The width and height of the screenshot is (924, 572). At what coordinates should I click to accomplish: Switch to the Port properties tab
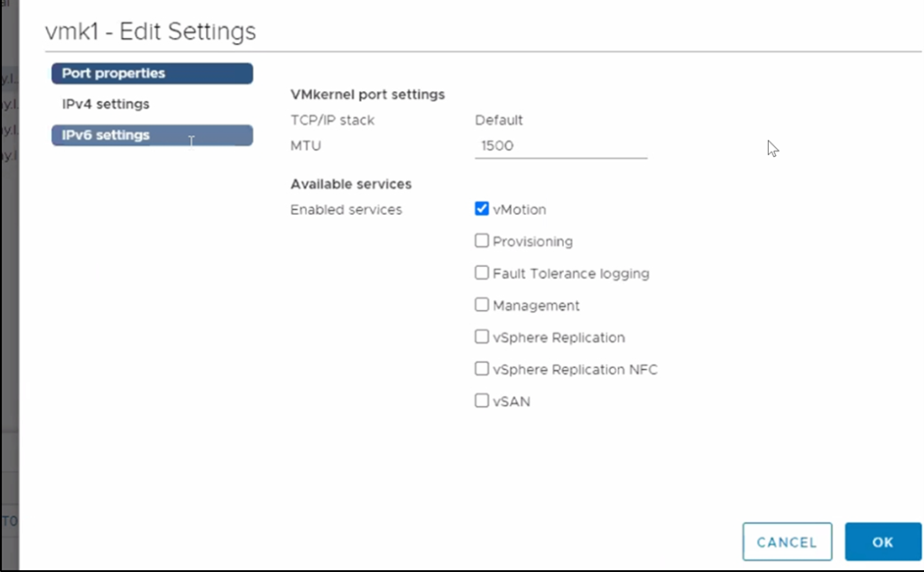click(151, 73)
